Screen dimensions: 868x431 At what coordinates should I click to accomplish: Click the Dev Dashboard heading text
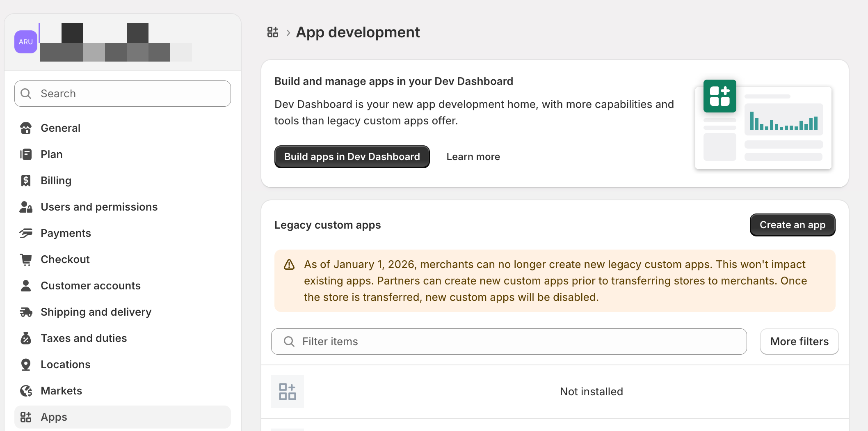(x=394, y=81)
